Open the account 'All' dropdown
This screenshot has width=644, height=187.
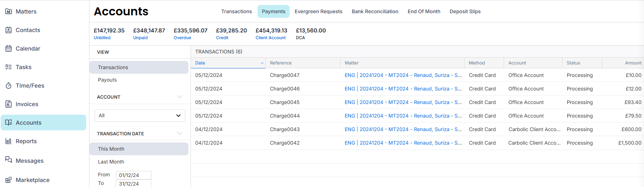[140, 115]
